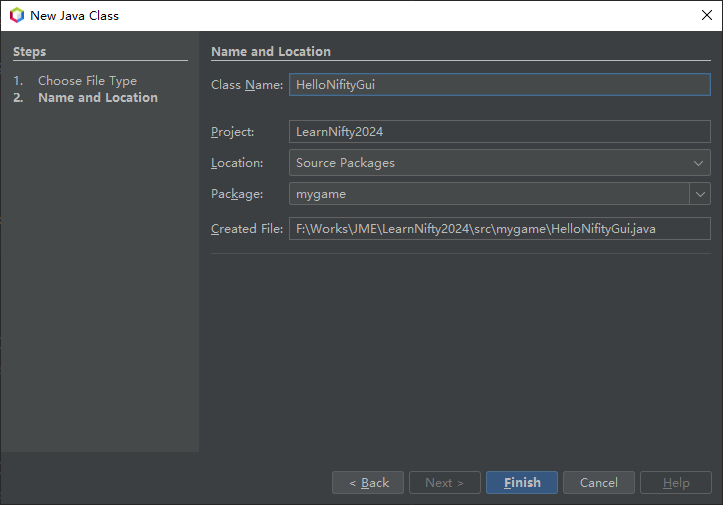This screenshot has height=505, width=723.
Task: Open the Location dropdown showing Source Packages
Action: 499,162
